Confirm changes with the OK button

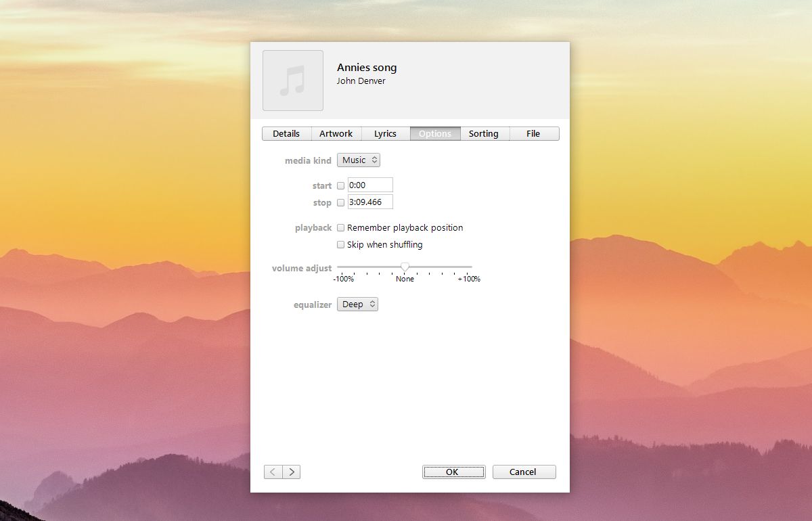pos(454,472)
